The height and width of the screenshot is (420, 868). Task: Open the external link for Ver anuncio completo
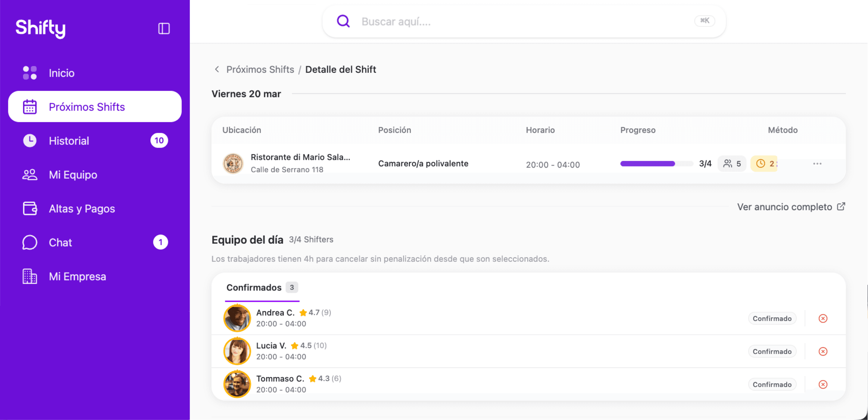click(x=841, y=206)
